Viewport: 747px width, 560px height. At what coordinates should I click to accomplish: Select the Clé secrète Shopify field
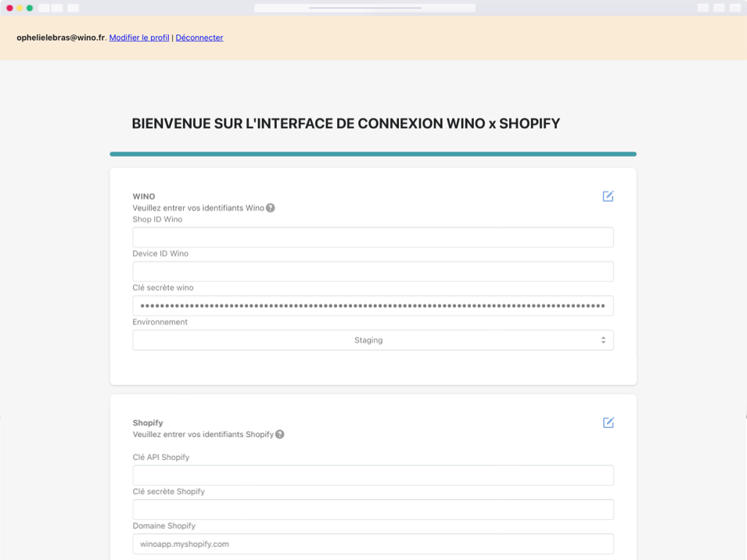(372, 510)
